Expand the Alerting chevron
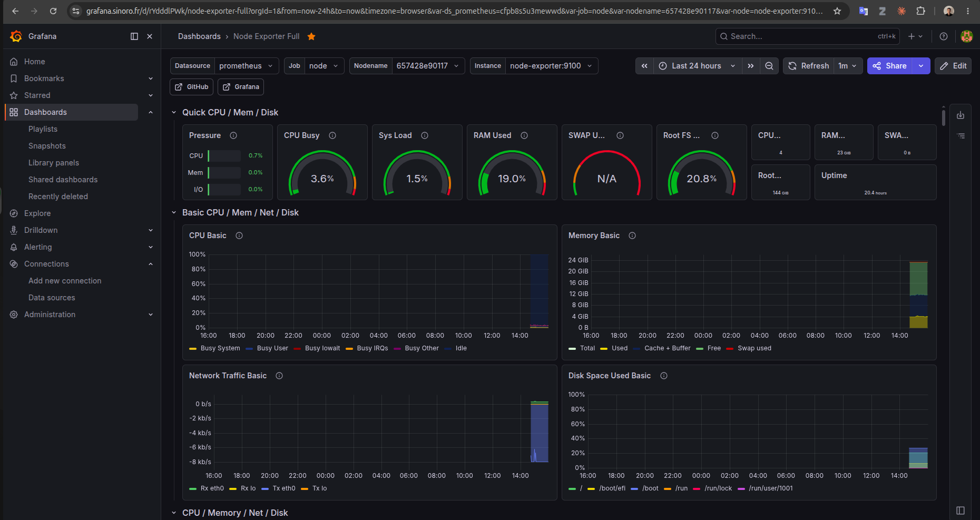The width and height of the screenshot is (980, 520). pos(151,247)
